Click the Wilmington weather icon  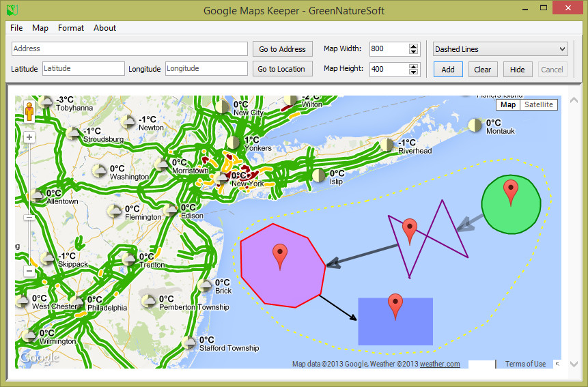[29, 336]
